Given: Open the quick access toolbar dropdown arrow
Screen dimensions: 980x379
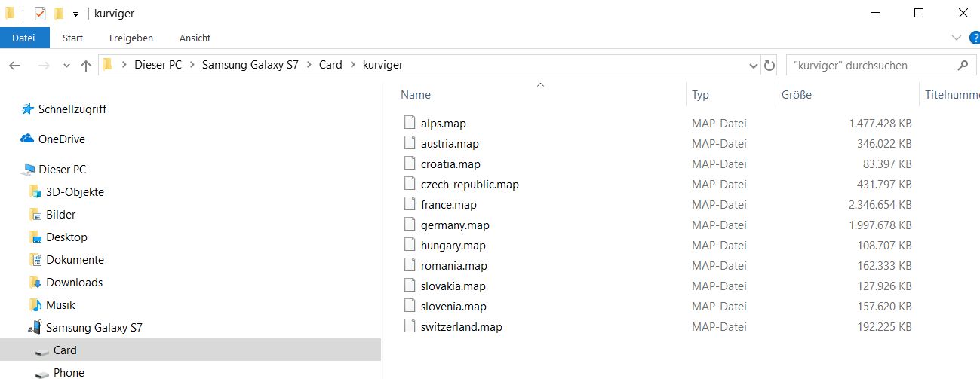Looking at the screenshot, I should [75, 14].
